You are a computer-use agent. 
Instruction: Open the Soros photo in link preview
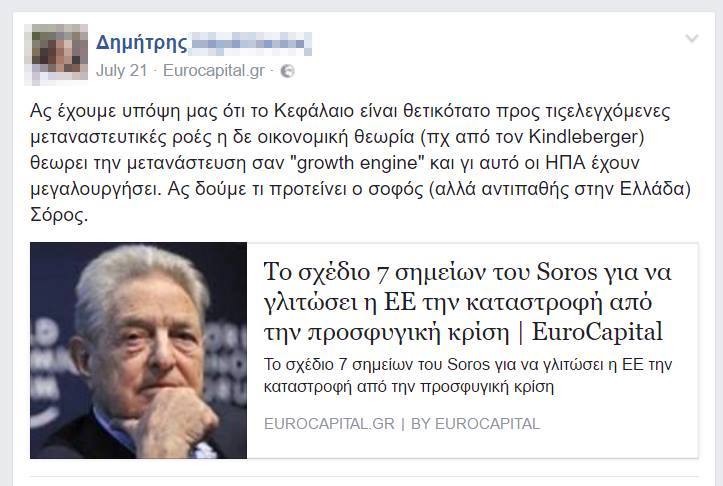[138, 350]
